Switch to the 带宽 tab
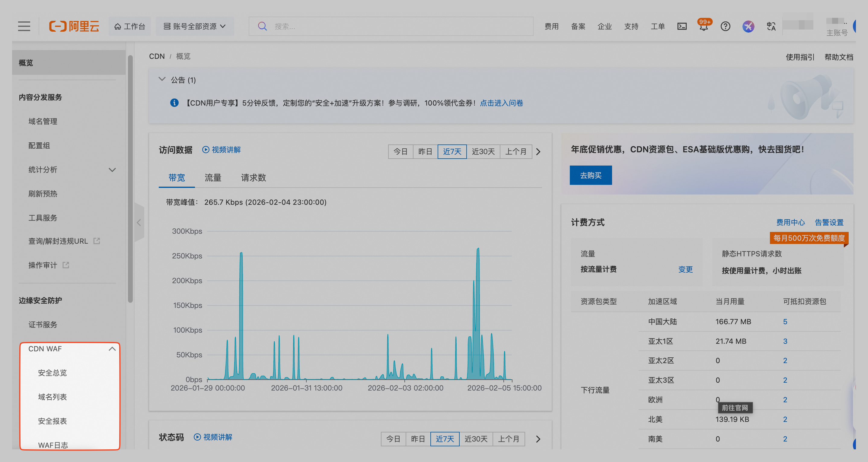This screenshot has height=462, width=868. click(x=177, y=178)
